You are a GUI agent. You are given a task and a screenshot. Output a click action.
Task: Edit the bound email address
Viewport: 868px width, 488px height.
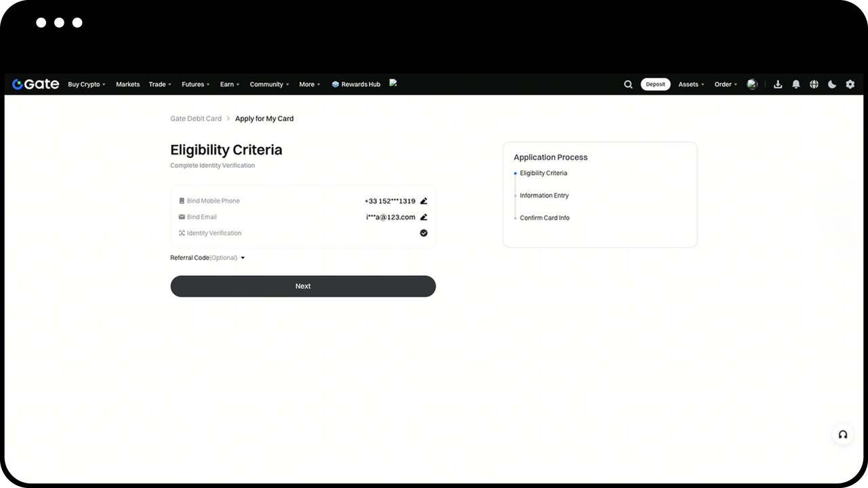(424, 218)
